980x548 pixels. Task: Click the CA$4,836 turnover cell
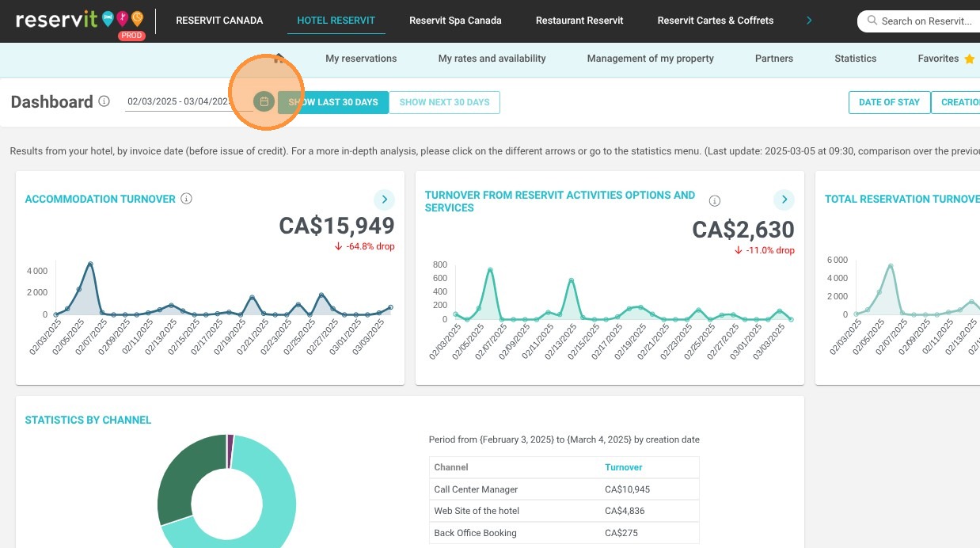tap(625, 511)
